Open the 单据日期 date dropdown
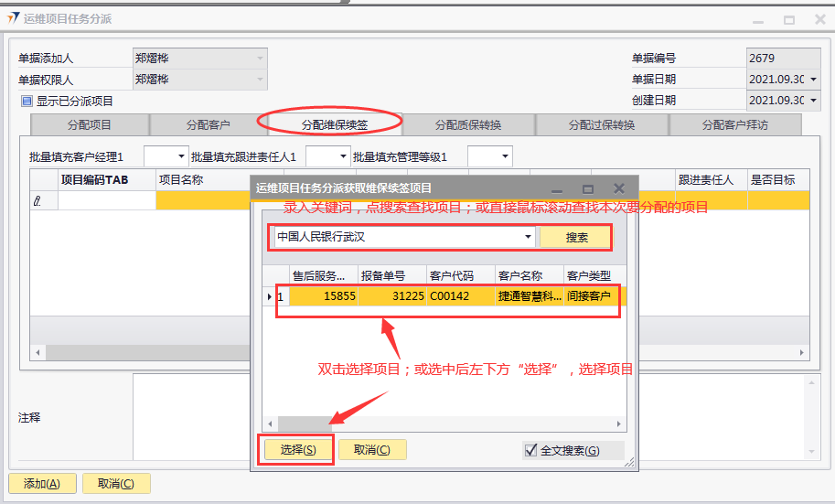Screen dimensions: 835x504 812,80
